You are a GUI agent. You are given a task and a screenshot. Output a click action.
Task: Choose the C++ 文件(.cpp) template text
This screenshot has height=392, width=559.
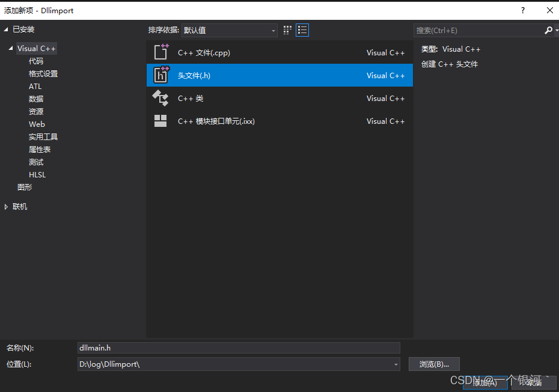point(204,52)
